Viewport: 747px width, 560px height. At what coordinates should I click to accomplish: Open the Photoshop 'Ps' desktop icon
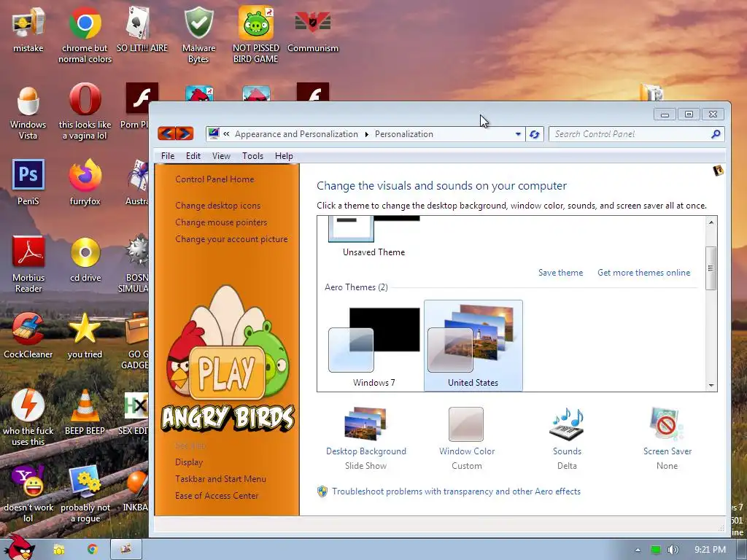pyautogui.click(x=28, y=175)
